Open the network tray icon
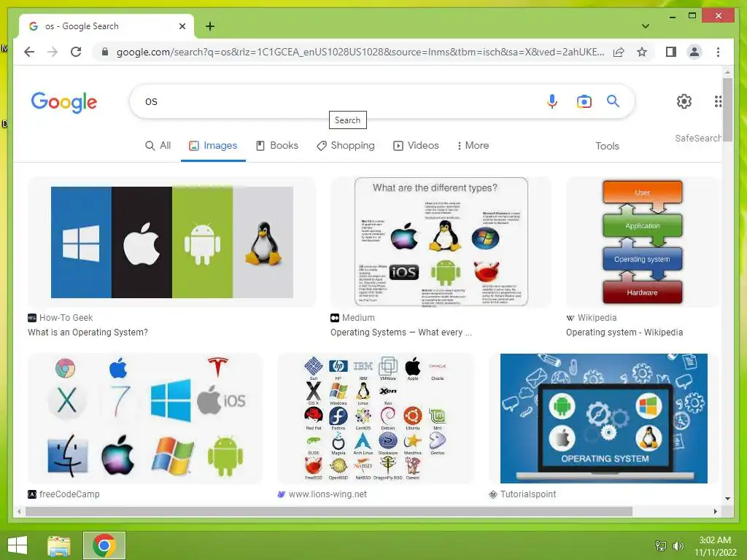 pyautogui.click(x=661, y=546)
